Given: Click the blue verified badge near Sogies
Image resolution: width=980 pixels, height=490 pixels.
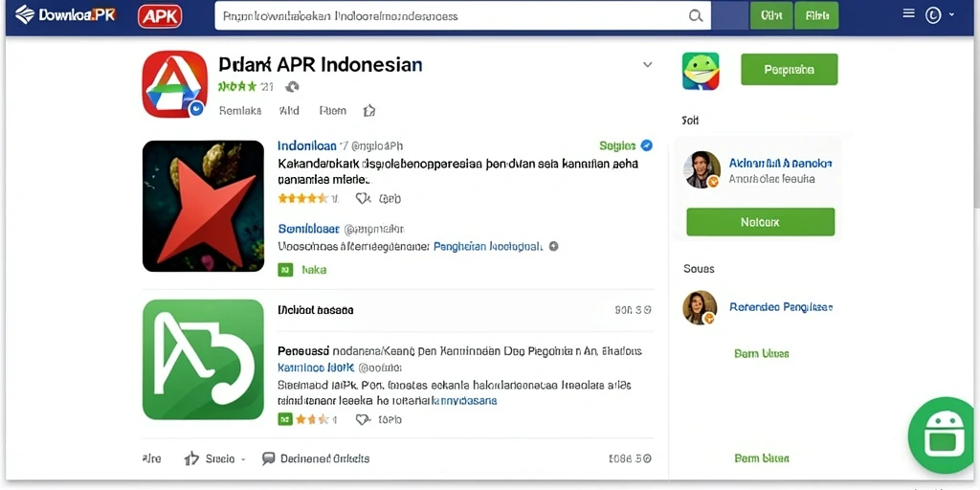Looking at the screenshot, I should point(647,145).
